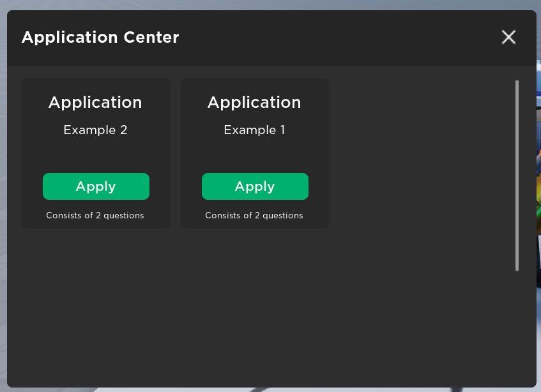541x392 pixels.
Task: Close the Application Center dialog
Action: [x=508, y=37]
